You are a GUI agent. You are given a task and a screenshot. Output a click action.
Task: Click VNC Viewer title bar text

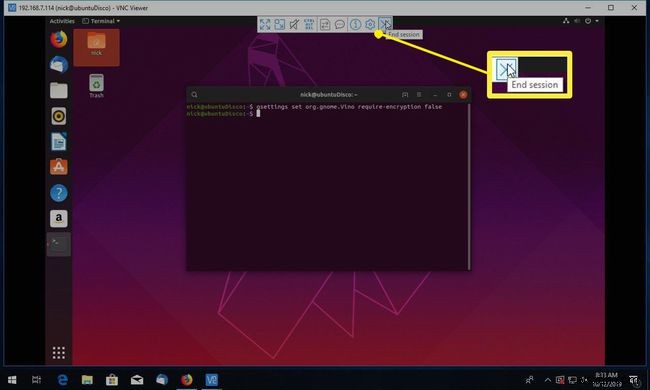(83, 8)
